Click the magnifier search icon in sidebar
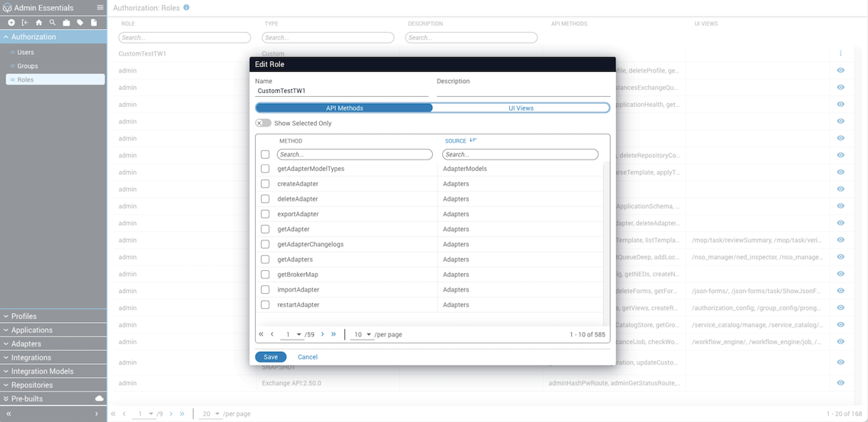This screenshot has height=422, width=868. coord(52,23)
